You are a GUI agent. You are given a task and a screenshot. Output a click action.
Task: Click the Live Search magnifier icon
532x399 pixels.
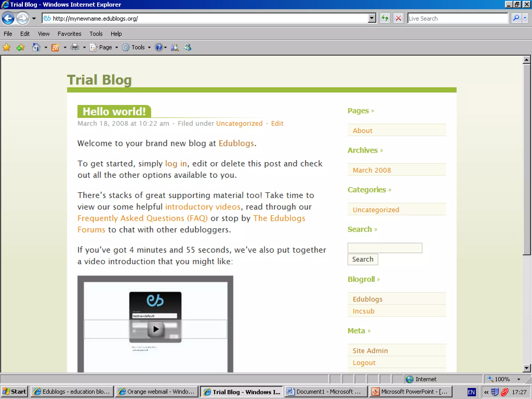pos(516,18)
